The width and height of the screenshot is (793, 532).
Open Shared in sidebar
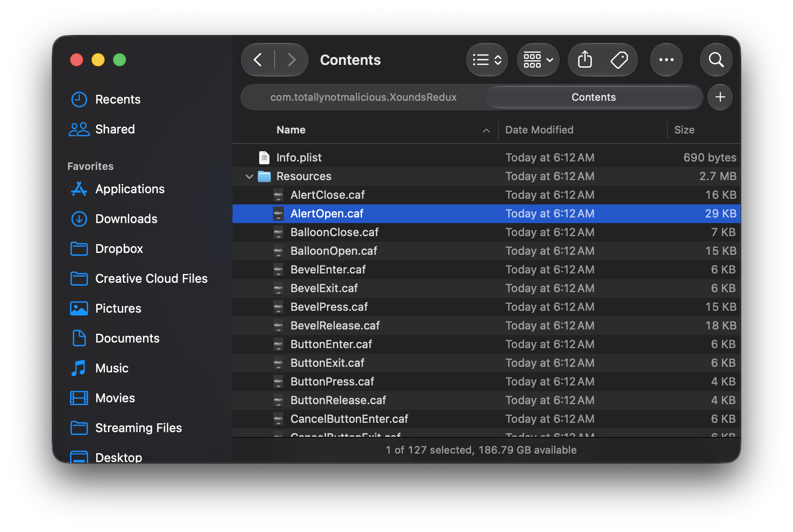pyautogui.click(x=102, y=129)
